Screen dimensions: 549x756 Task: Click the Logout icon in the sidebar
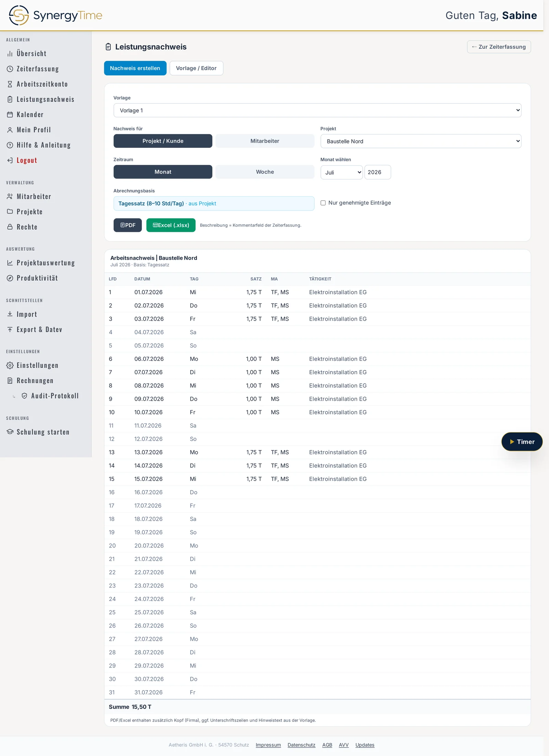point(10,160)
